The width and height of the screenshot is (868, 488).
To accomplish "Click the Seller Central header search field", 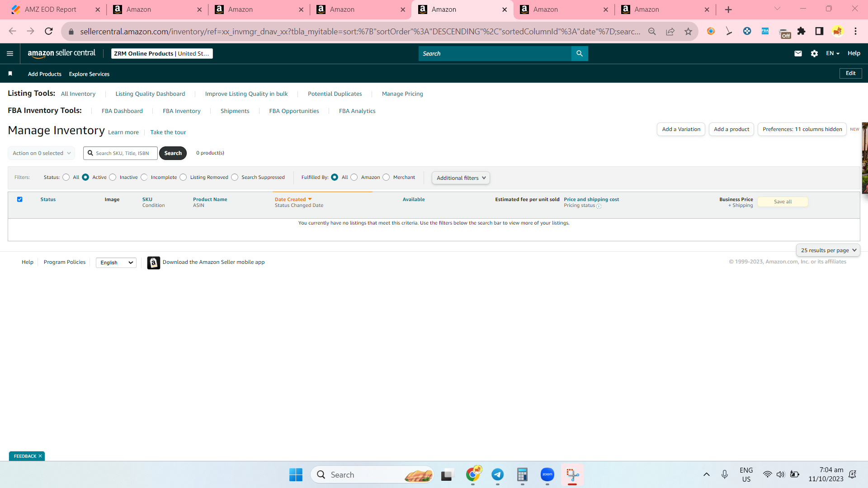I will point(495,53).
